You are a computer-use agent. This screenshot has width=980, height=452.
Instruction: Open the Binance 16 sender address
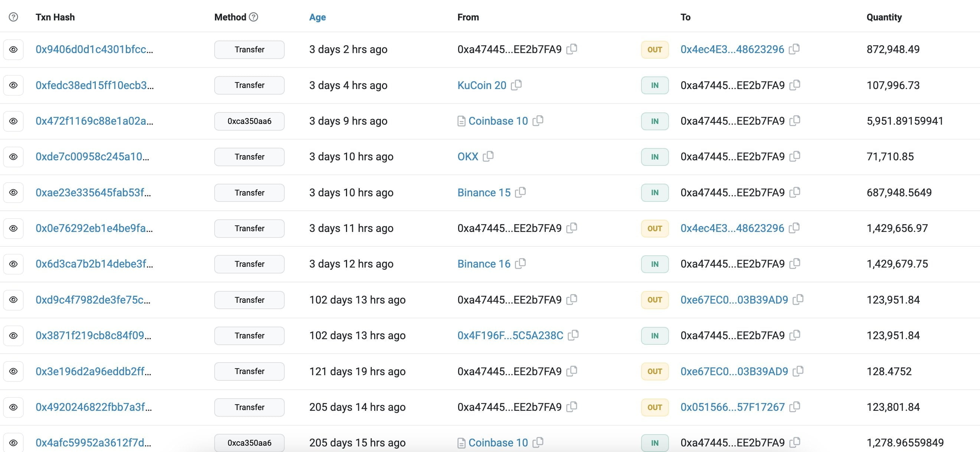point(484,264)
